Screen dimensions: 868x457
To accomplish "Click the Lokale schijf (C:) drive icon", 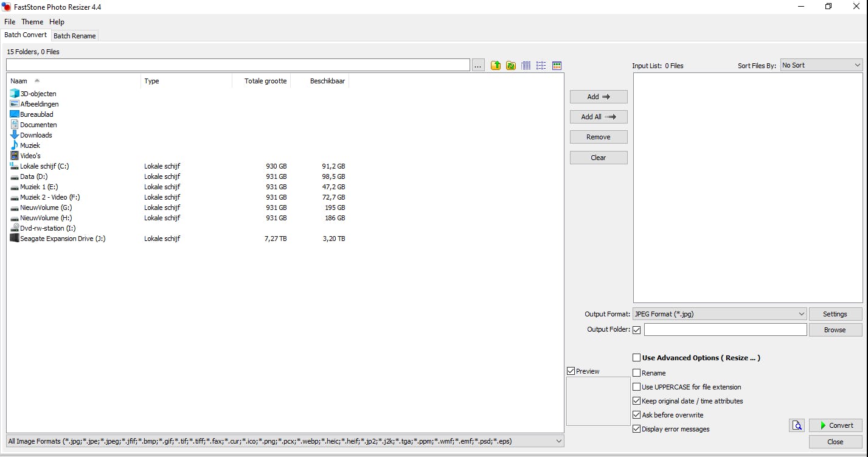I will 15,166.
